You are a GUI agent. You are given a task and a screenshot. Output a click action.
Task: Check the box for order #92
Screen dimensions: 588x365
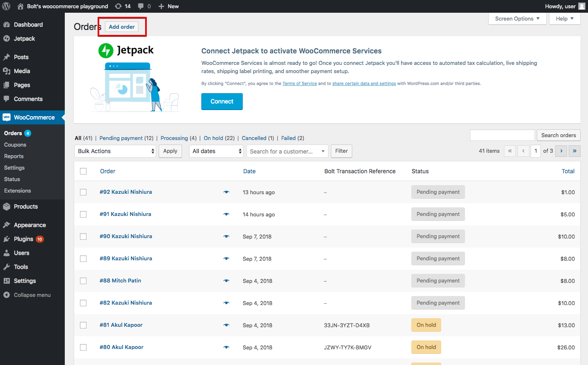coord(83,192)
